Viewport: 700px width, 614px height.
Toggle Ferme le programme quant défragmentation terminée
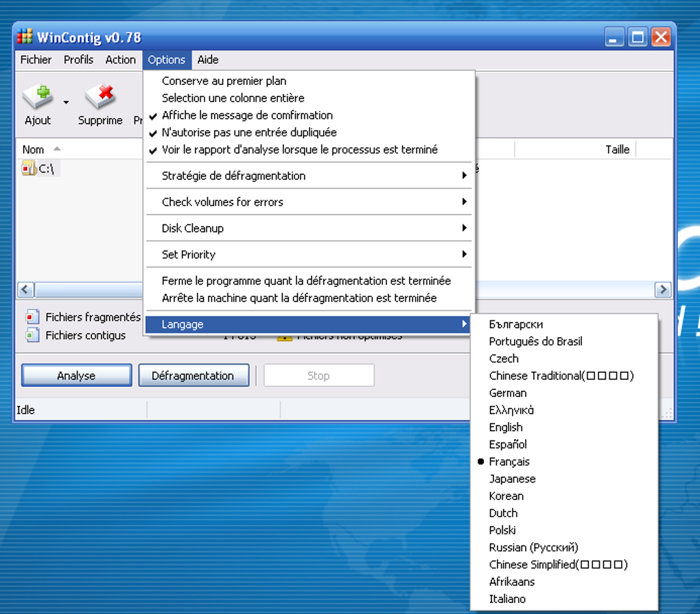click(309, 281)
